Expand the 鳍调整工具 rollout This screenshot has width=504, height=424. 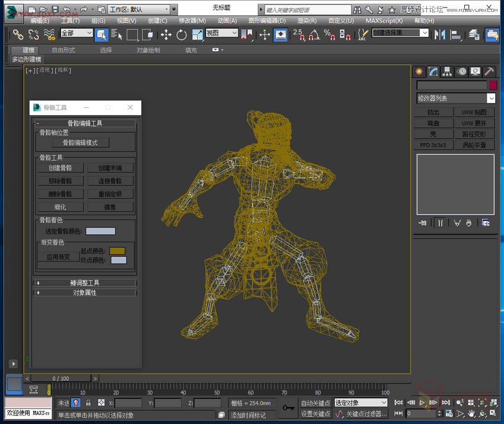point(85,283)
